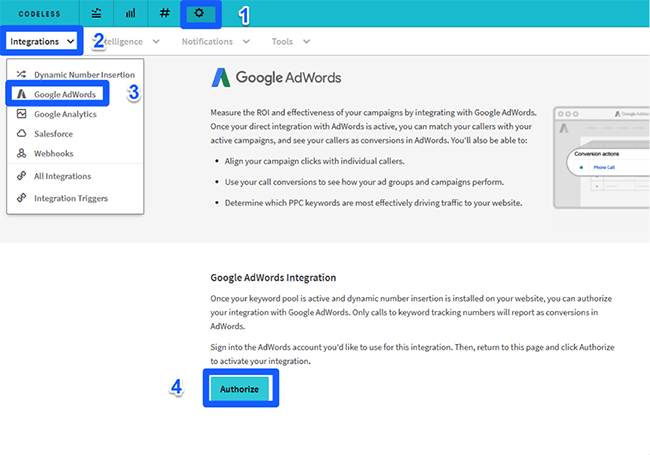Click the link icon beside All Integrations
The width and height of the screenshot is (650, 455).
pyautogui.click(x=21, y=176)
